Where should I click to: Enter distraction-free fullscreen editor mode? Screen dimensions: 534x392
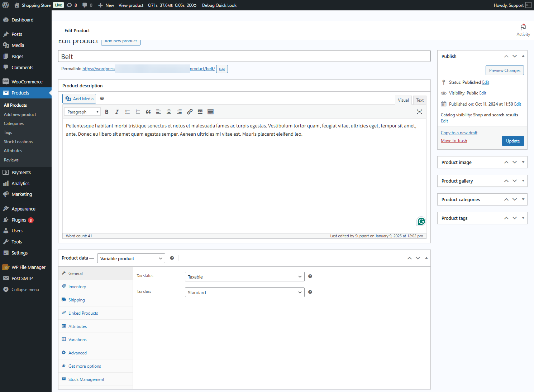click(419, 112)
